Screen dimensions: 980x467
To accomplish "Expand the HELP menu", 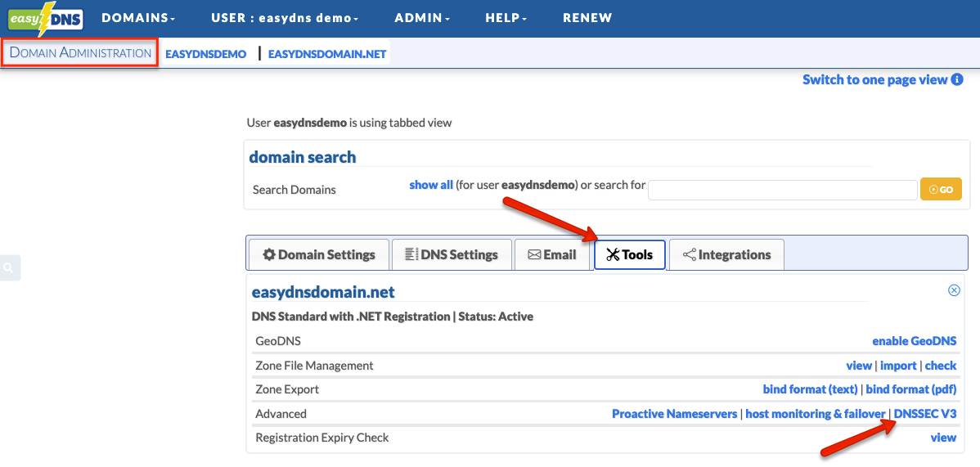I will click(506, 18).
